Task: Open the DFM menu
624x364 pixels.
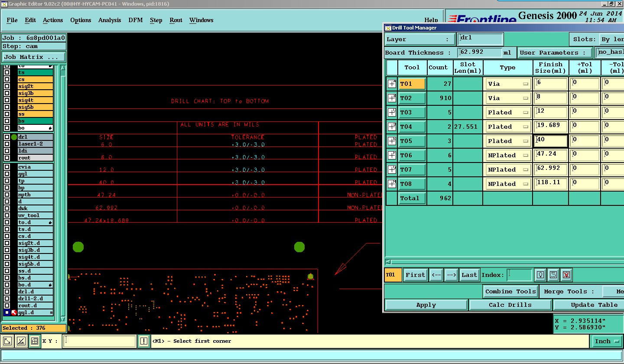Action: [136, 20]
